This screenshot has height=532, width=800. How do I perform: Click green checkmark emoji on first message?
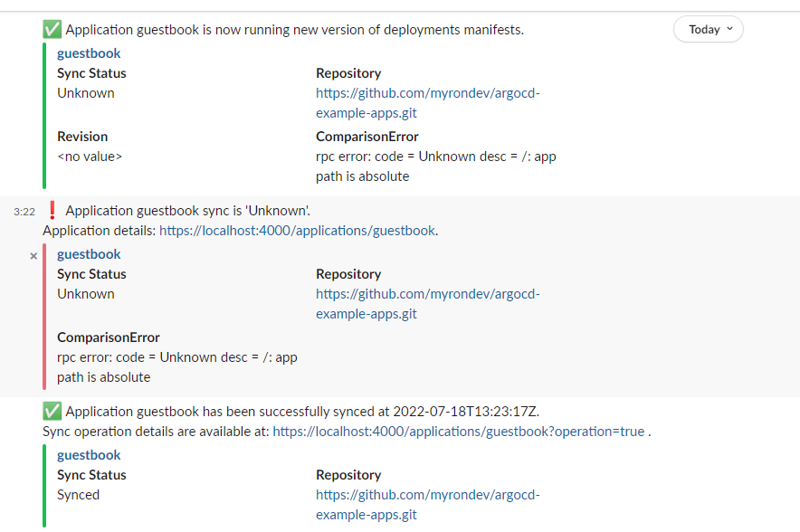(52, 30)
